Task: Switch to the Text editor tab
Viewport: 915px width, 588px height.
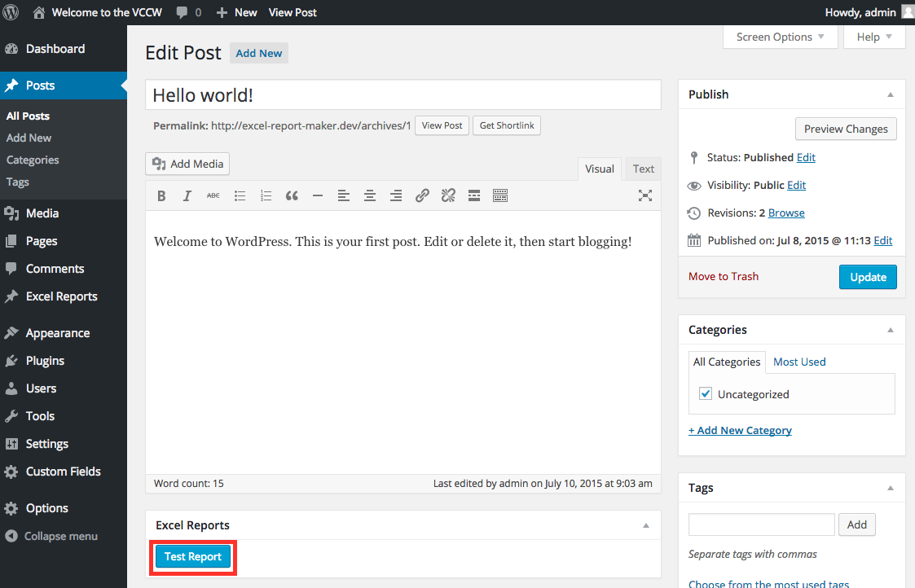Action: click(x=643, y=169)
